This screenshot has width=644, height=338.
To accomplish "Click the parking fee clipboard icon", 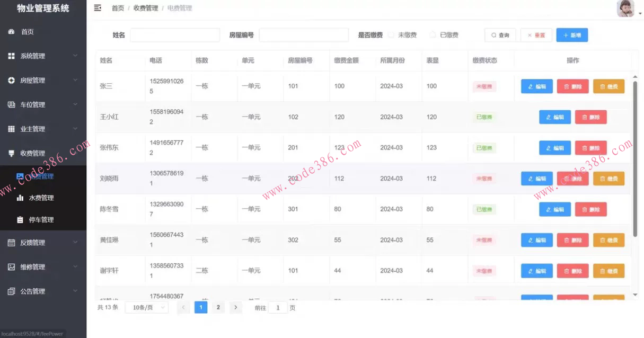I will pos(20,220).
